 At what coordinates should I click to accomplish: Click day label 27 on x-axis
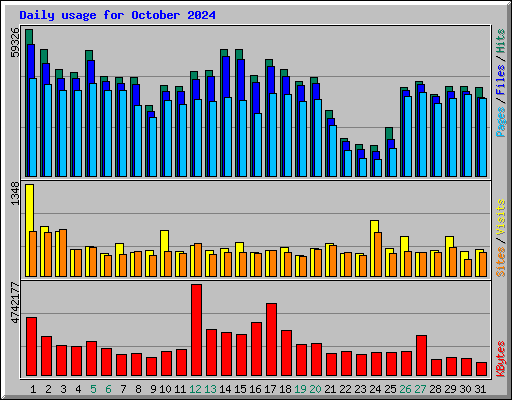(420, 389)
